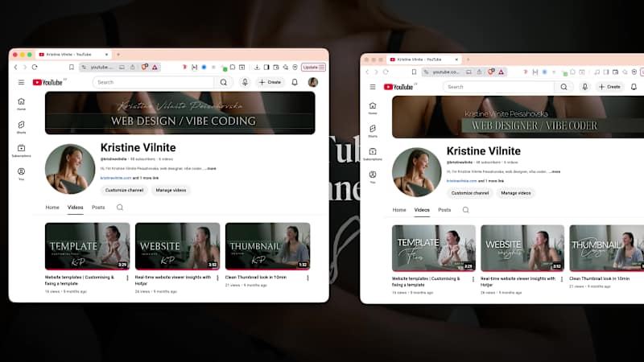Reload the page in left browser window

tap(35, 68)
